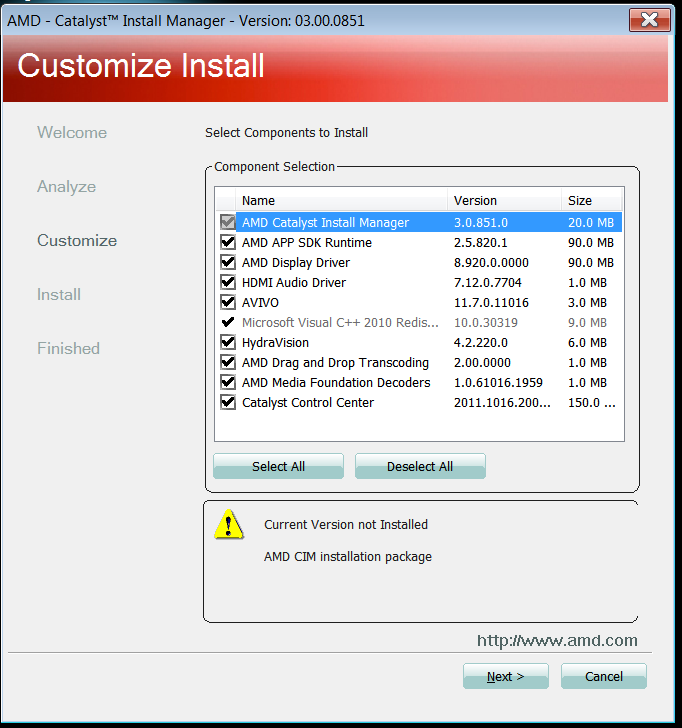Viewport: 682px width, 728px height.
Task: Click the grayed AMD Catalyst Install Manager checkbox
Action: pos(227,222)
